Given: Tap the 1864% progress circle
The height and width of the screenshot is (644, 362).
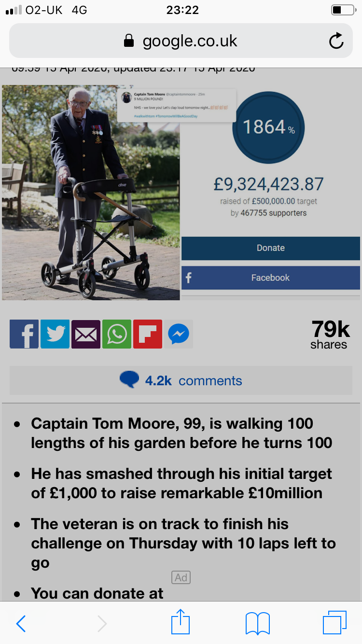Looking at the screenshot, I should pos(268,127).
